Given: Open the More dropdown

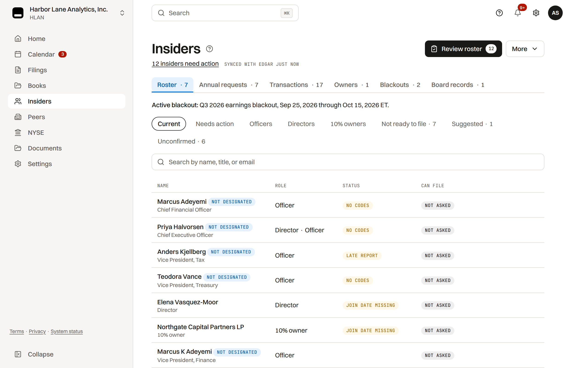Looking at the screenshot, I should click(x=525, y=49).
